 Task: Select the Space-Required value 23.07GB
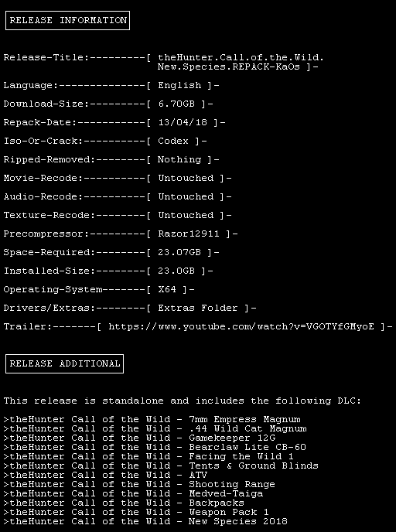click(x=179, y=252)
